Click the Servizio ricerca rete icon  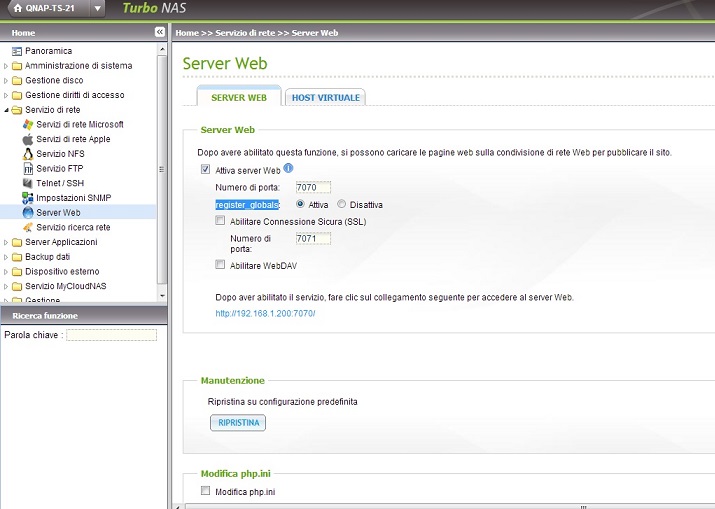pyautogui.click(x=28, y=227)
